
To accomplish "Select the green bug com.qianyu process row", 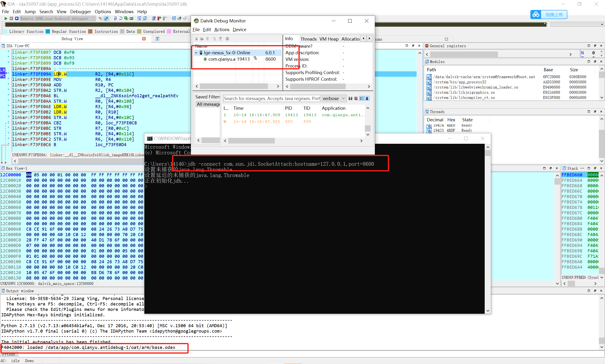I will [237, 59].
